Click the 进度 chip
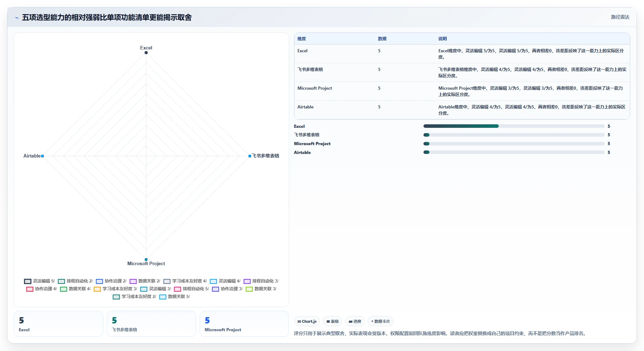Viewport: 644px width, 351px height. click(x=355, y=321)
